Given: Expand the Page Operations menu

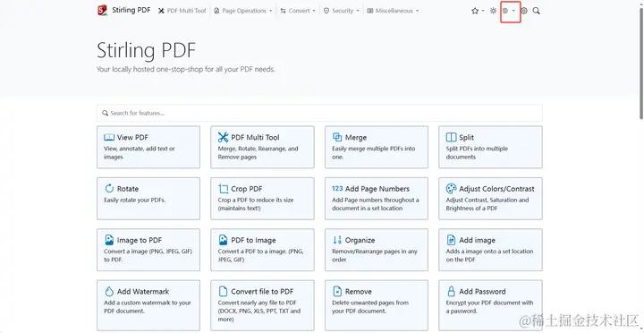Looking at the screenshot, I should click(x=243, y=11).
